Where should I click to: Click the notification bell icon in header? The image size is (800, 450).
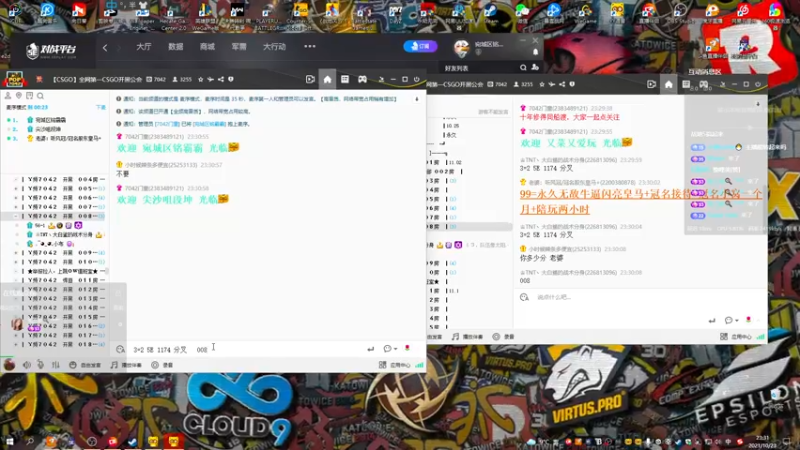pos(535,52)
